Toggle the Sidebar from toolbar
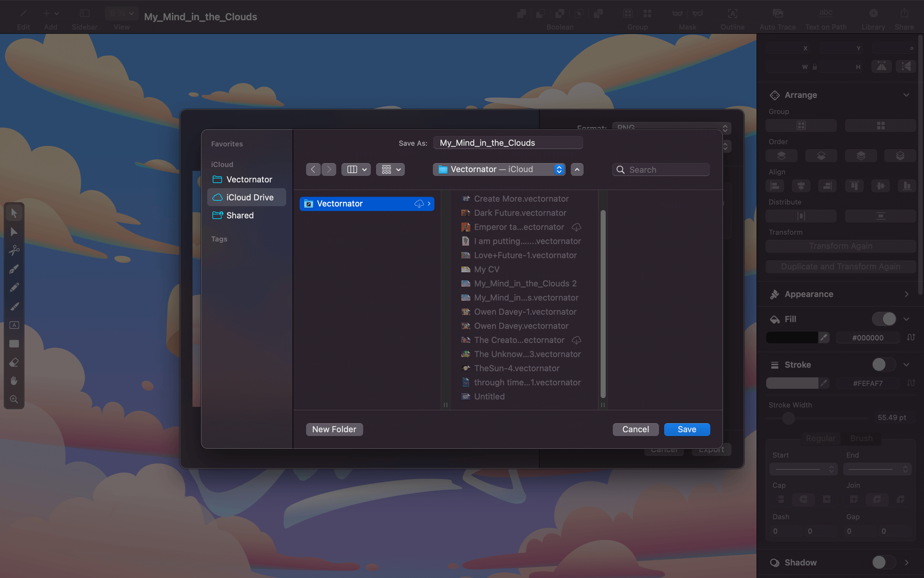The width and height of the screenshot is (924, 578). (x=84, y=14)
